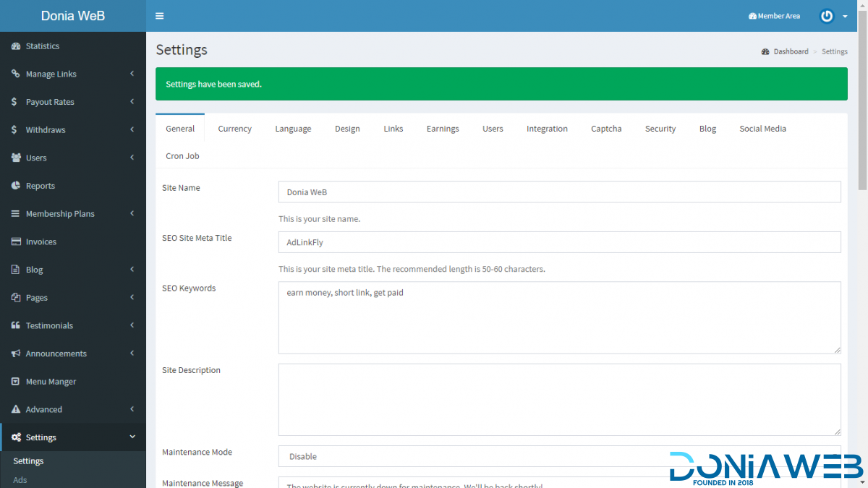
Task: Expand the Withdraws submenu chevron
Action: (x=132, y=129)
